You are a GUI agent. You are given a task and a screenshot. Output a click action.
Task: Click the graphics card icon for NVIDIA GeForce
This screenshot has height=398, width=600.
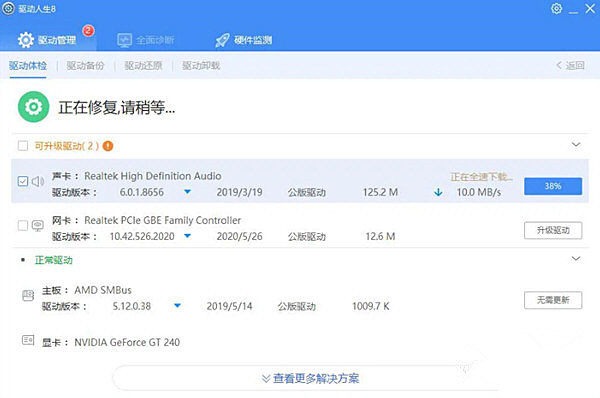tap(28, 340)
